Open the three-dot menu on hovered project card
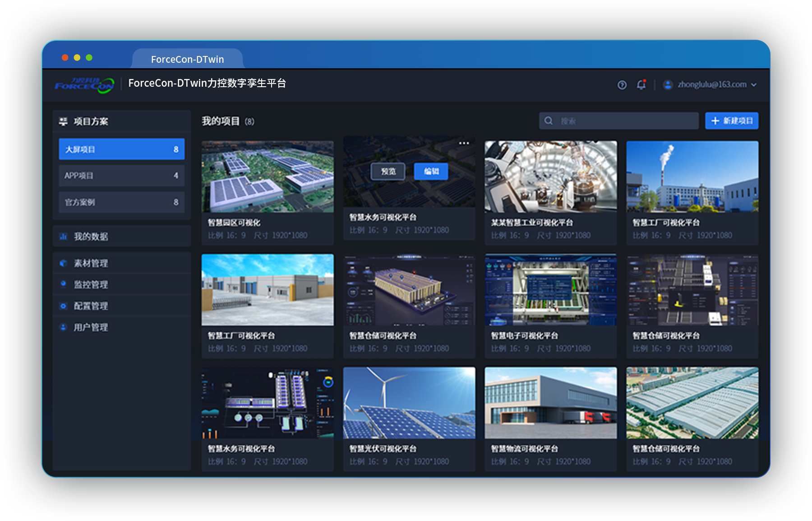812x521 pixels. [464, 143]
